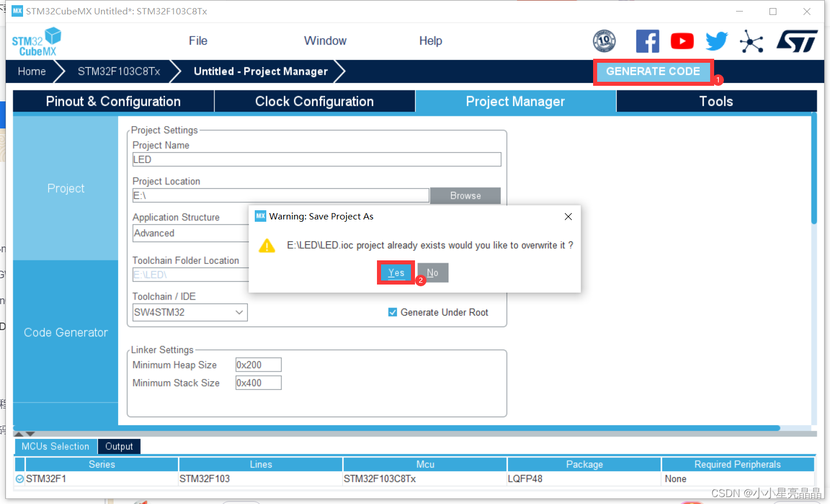Viewport: 830px width, 504px height.
Task: Click the Lines column header
Action: (x=261, y=464)
